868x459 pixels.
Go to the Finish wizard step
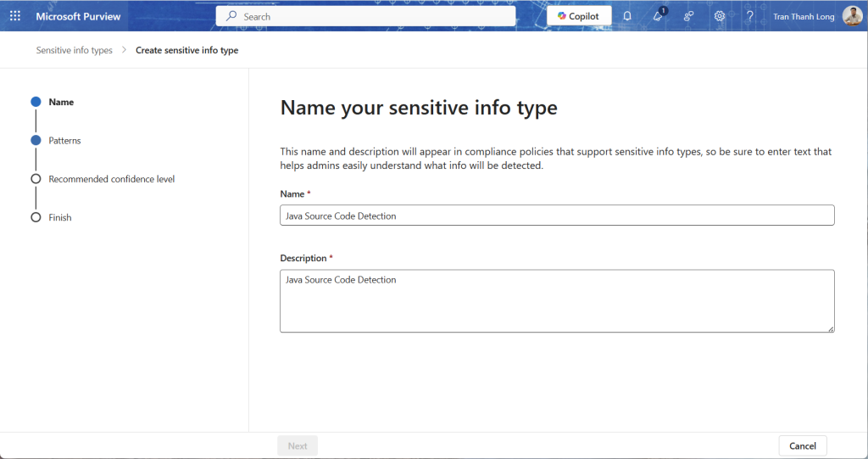59,217
